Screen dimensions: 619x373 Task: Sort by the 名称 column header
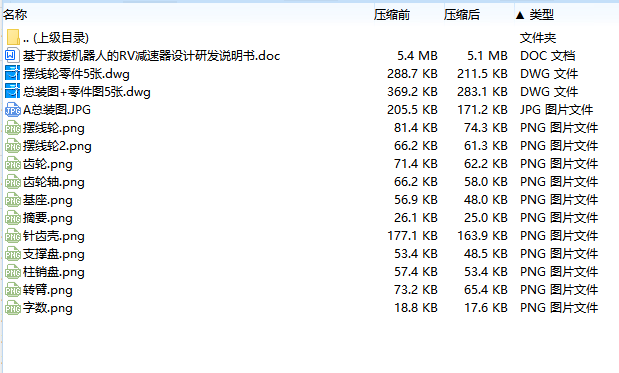[15, 15]
